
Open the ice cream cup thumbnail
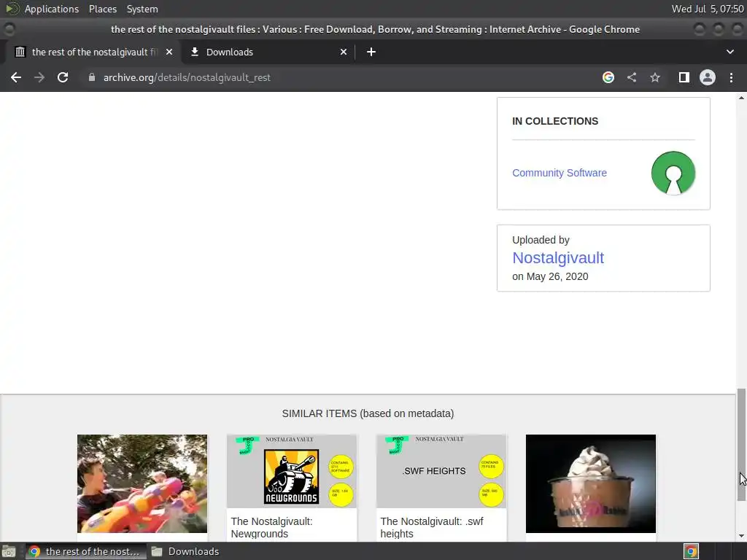click(x=591, y=483)
